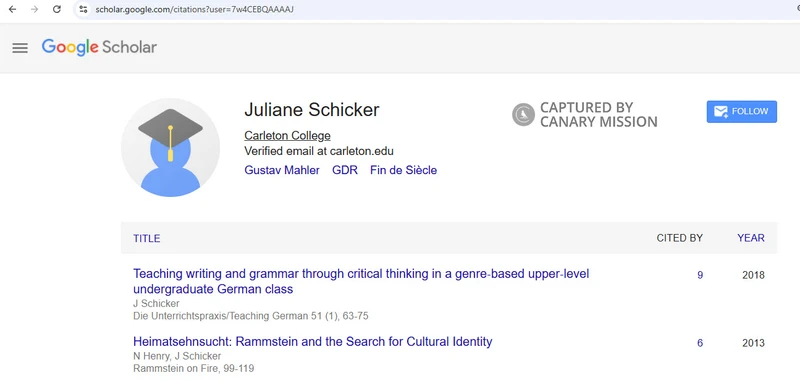Open the Gustav Mahler interest link
Screen dimensions: 800x381
tap(282, 170)
